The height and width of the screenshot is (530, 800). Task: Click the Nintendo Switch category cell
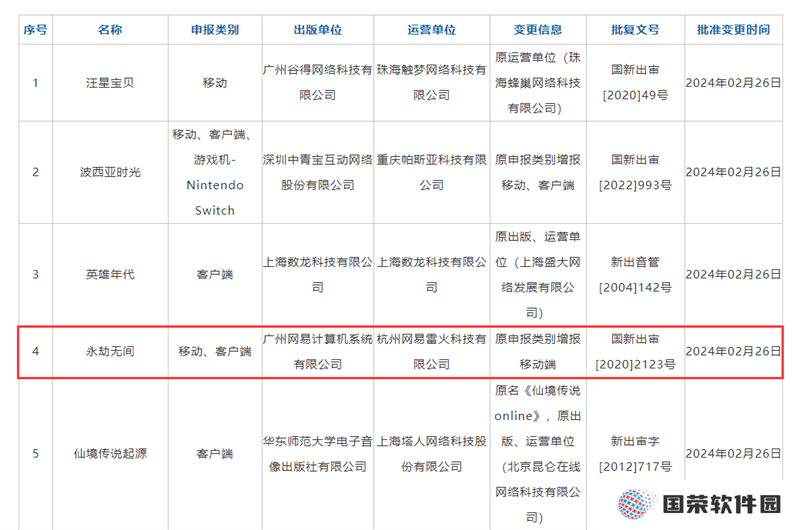[215, 172]
